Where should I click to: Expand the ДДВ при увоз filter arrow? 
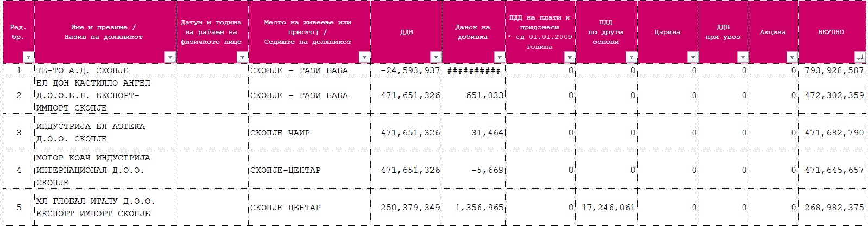(x=742, y=57)
